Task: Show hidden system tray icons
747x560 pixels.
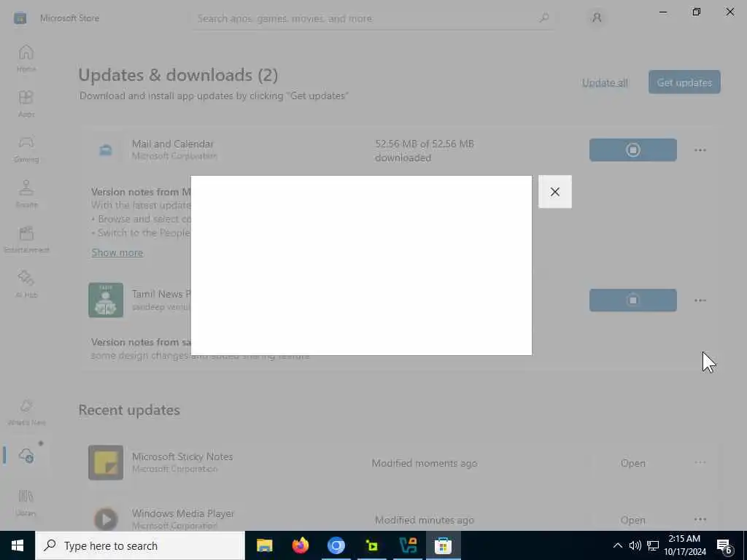Action: pyautogui.click(x=617, y=545)
